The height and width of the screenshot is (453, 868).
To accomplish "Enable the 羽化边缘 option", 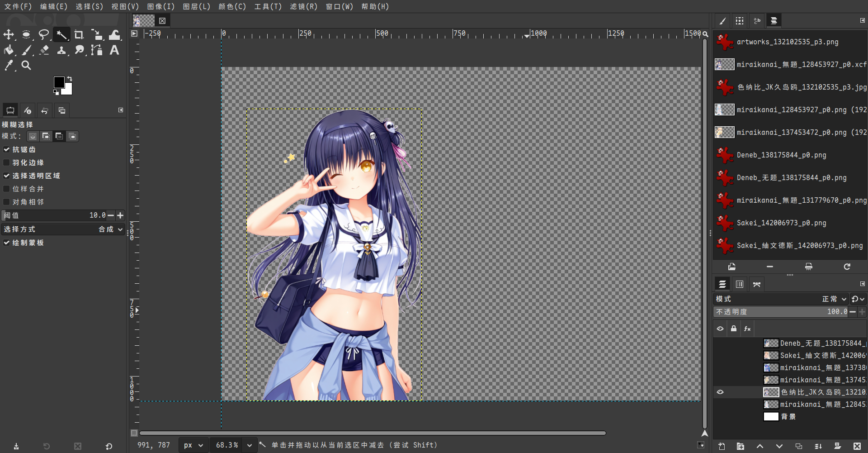I will tap(6, 162).
